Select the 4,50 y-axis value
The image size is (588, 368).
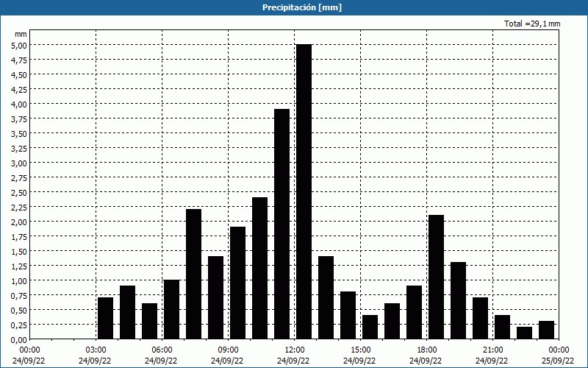19,75
